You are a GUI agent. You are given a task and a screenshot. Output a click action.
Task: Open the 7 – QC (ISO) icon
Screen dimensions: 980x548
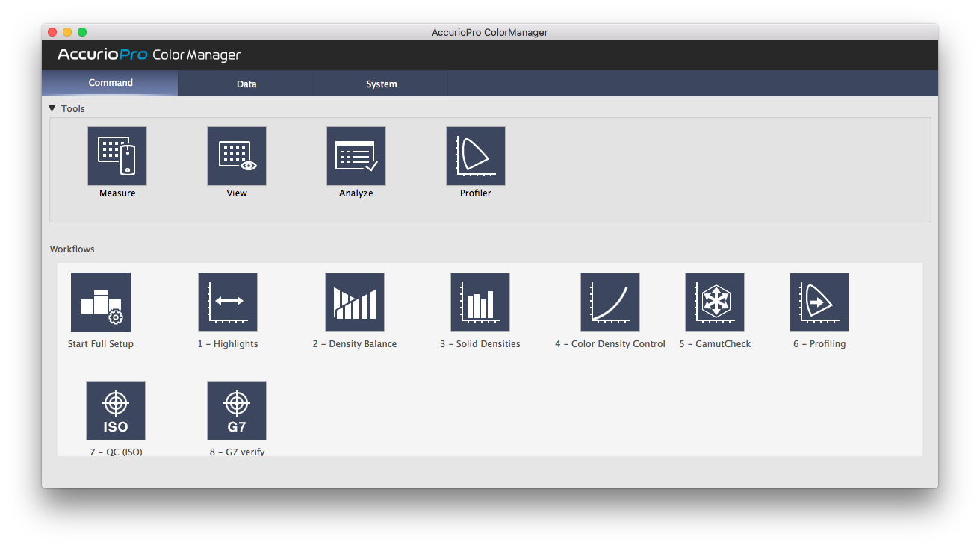point(116,411)
